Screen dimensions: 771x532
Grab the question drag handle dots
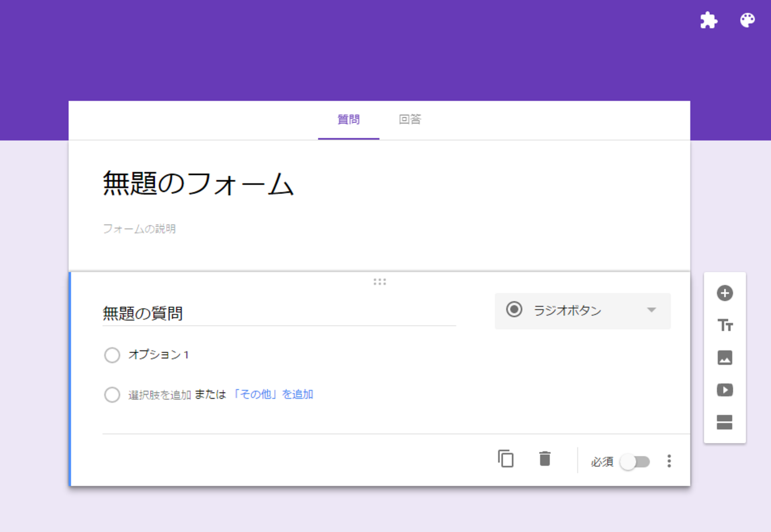380,282
